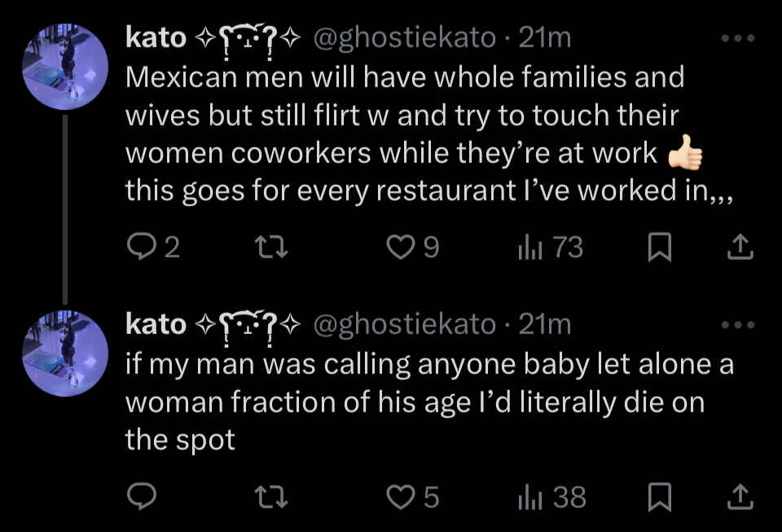Open @ghostiekato handle on first tweet
Image resolution: width=782 pixels, height=532 pixels.
(x=404, y=37)
